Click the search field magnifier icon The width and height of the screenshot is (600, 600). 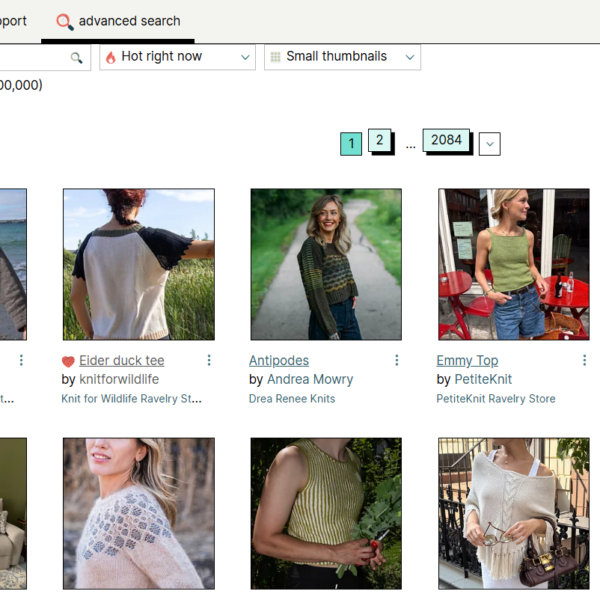pos(77,58)
